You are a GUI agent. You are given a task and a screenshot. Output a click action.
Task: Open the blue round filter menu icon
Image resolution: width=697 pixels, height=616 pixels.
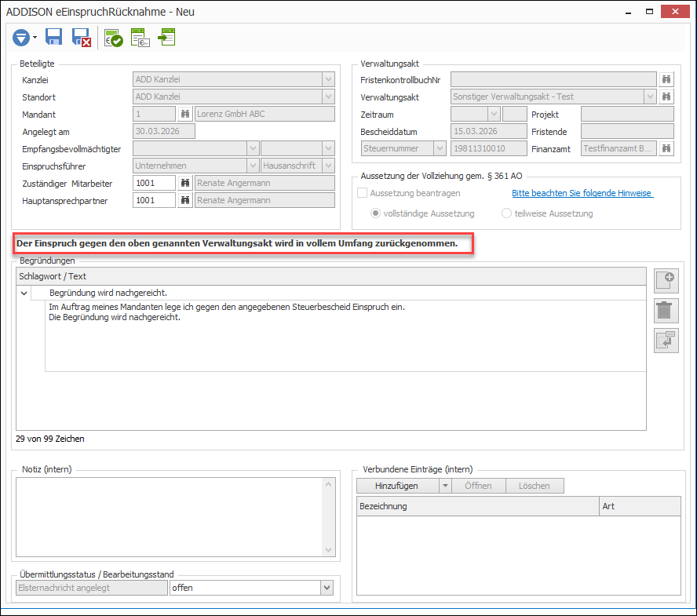click(21, 38)
